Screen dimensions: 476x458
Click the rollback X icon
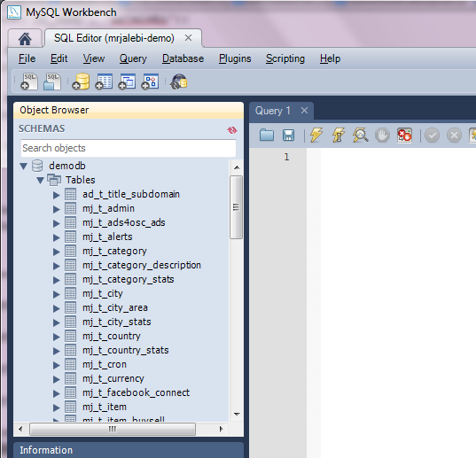[x=454, y=136]
